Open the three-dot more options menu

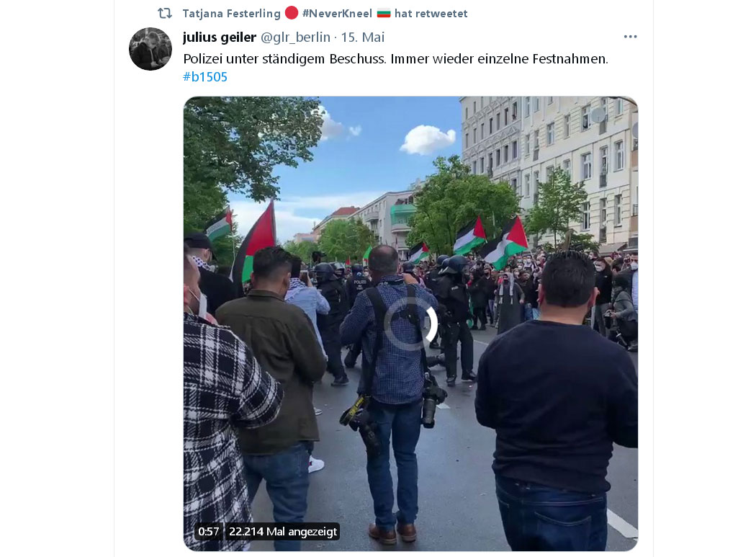pyautogui.click(x=630, y=37)
